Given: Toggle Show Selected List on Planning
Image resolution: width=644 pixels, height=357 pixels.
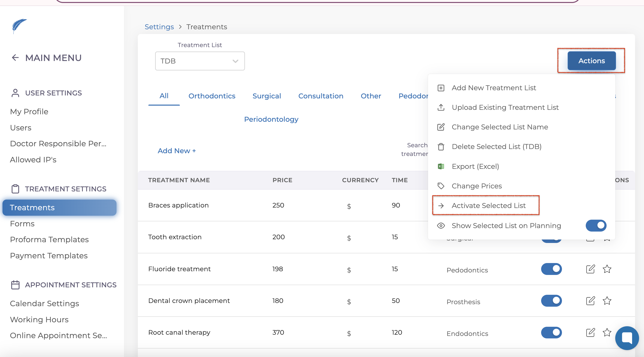Looking at the screenshot, I should [x=596, y=226].
